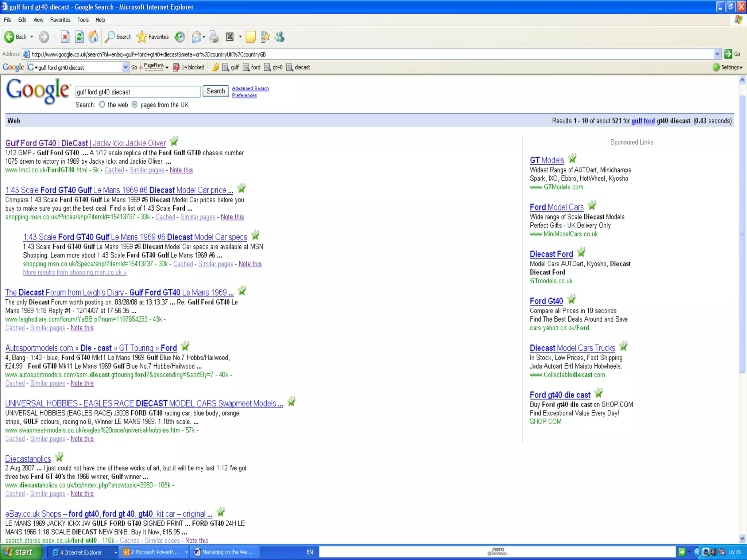Print the page with the printer icon
The image size is (747, 560).
214,37
